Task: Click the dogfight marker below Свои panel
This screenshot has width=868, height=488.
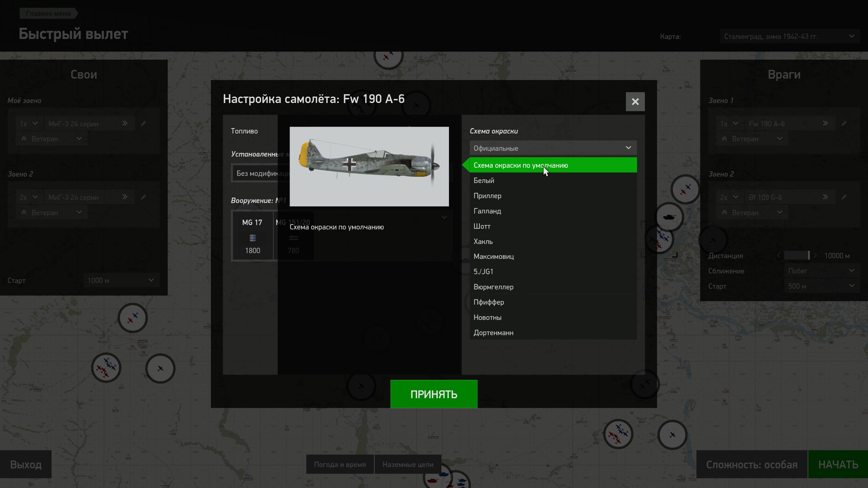Action: pos(133,318)
